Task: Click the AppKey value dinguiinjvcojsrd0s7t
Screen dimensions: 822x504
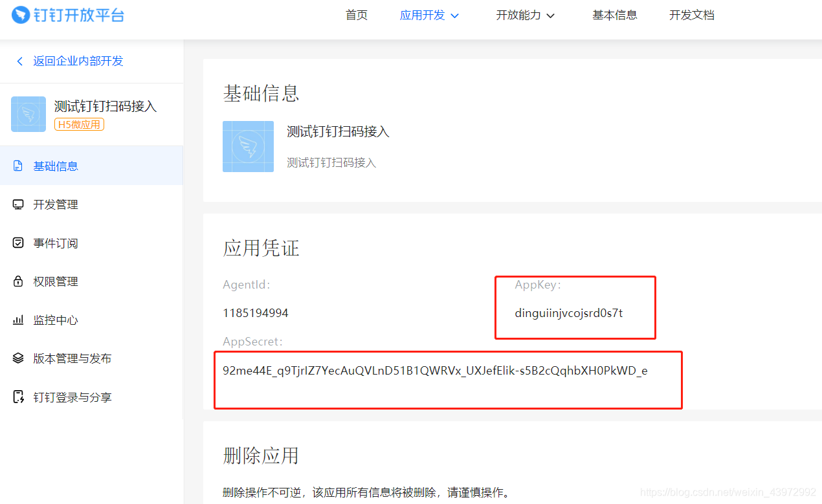Action: coord(569,313)
